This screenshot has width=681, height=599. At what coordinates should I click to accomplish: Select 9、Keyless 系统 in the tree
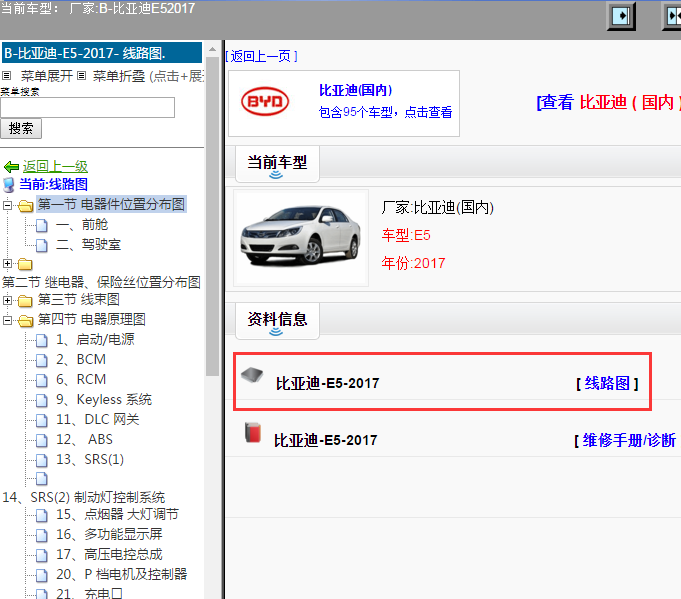point(103,399)
